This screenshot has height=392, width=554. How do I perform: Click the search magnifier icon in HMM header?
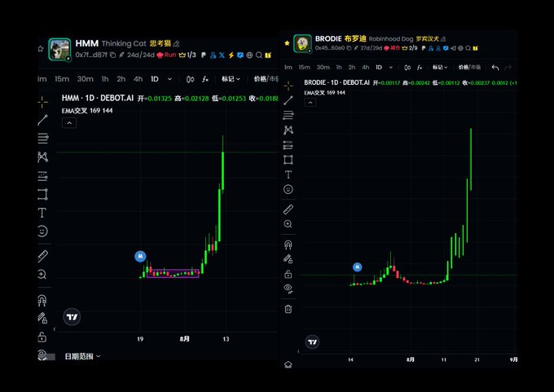pos(258,55)
